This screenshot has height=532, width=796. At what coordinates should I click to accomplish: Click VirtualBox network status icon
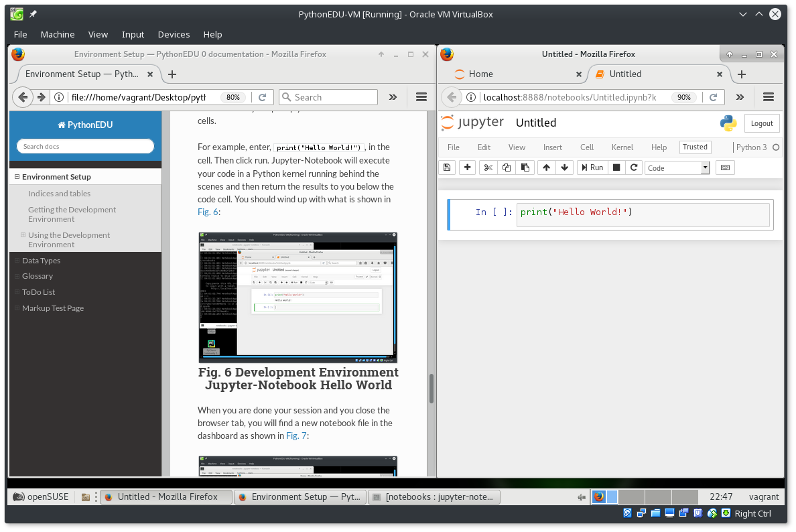642,513
